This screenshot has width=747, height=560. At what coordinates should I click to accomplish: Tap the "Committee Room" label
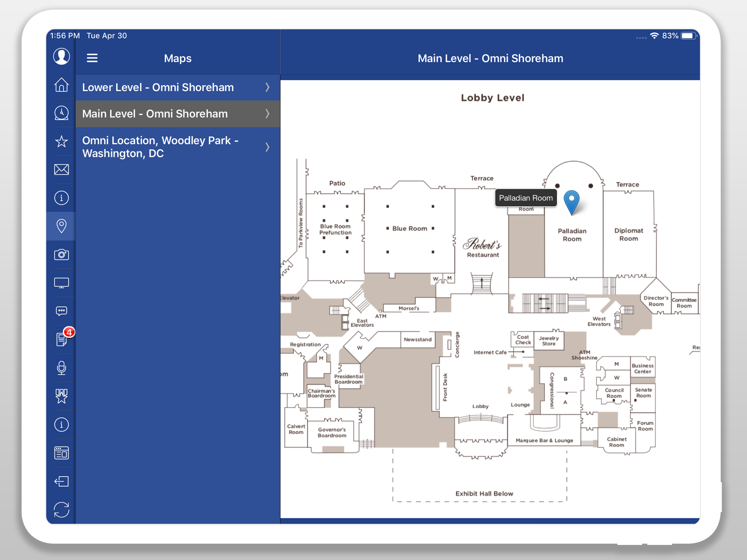684,303
